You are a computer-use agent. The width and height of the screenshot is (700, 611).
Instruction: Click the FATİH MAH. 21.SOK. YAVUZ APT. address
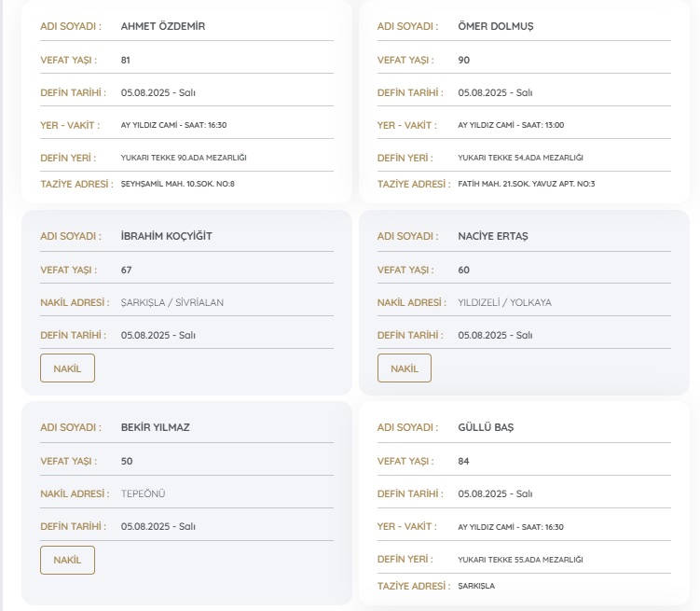(527, 184)
